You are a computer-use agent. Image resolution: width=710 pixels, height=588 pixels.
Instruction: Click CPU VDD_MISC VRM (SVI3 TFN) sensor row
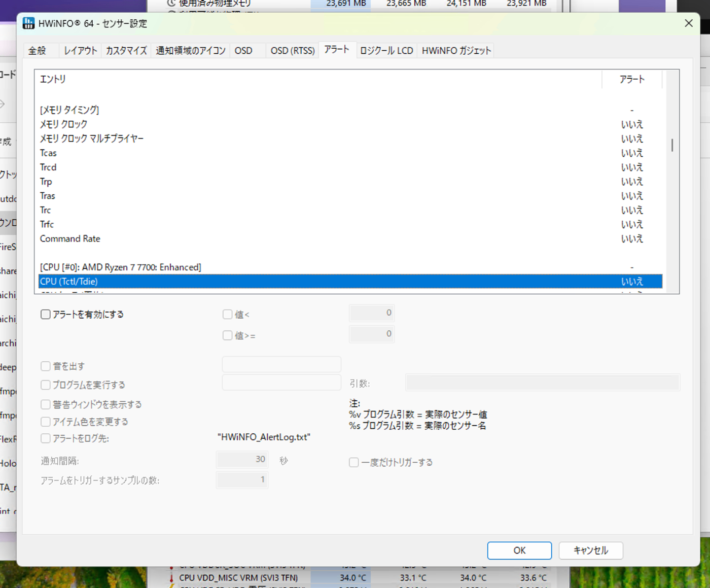tap(238, 578)
